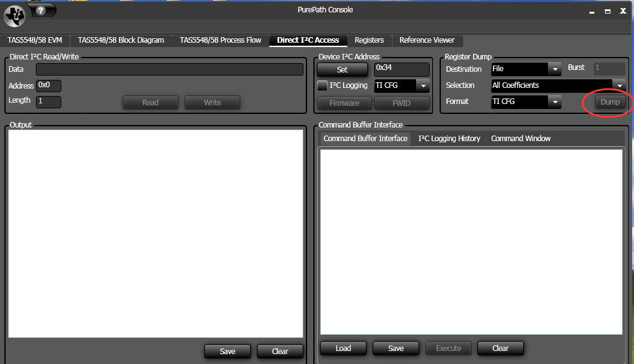
Task: Click the Execute button
Action: (448, 349)
